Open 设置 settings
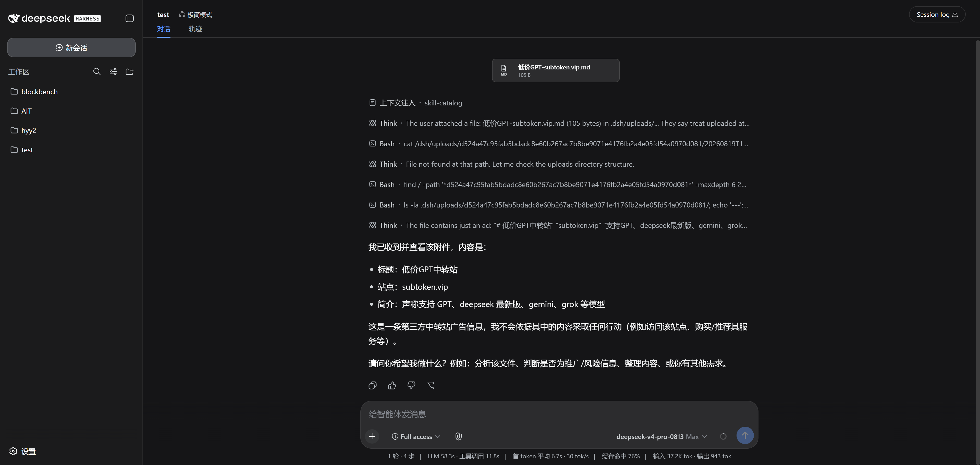Image resolution: width=980 pixels, height=465 pixels. click(x=22, y=451)
